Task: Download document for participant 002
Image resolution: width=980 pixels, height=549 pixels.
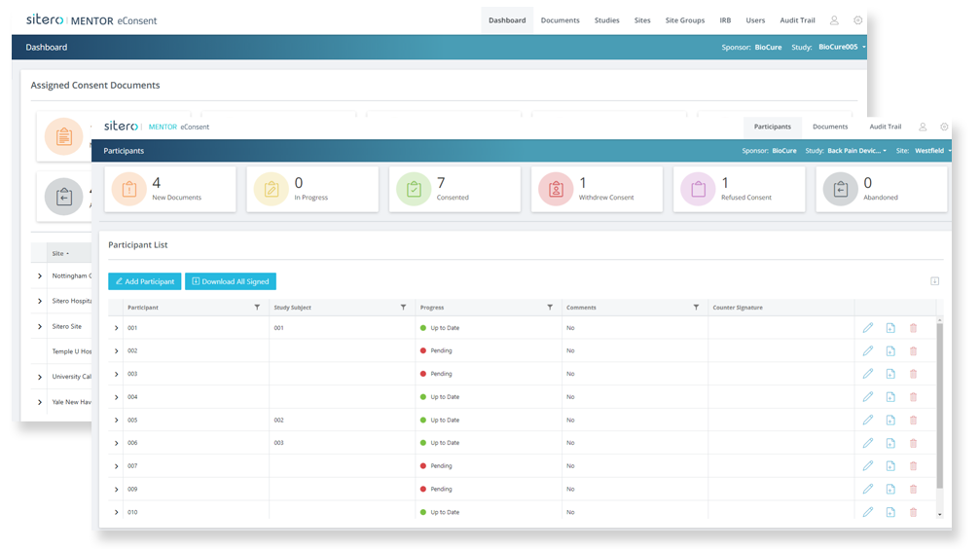Action: click(890, 350)
